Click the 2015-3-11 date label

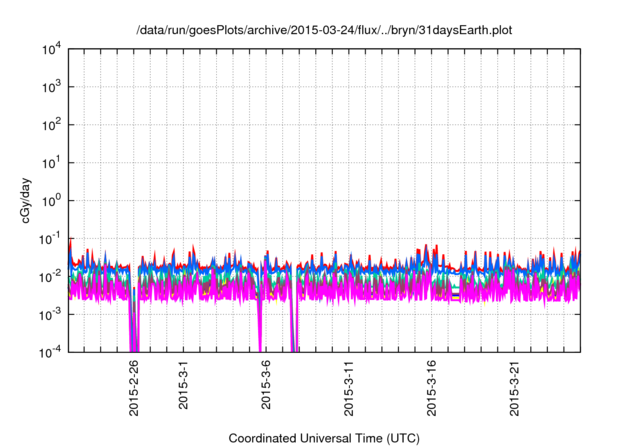point(349,388)
